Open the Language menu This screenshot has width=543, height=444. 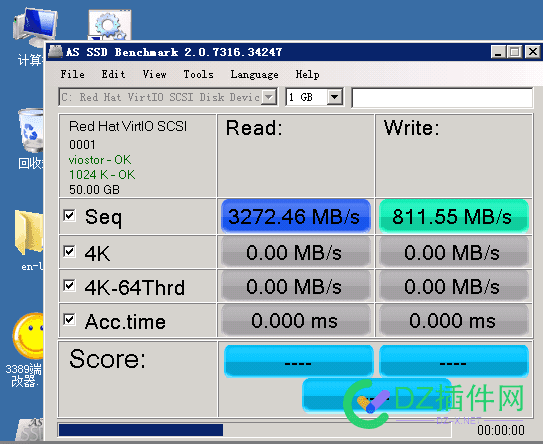255,74
